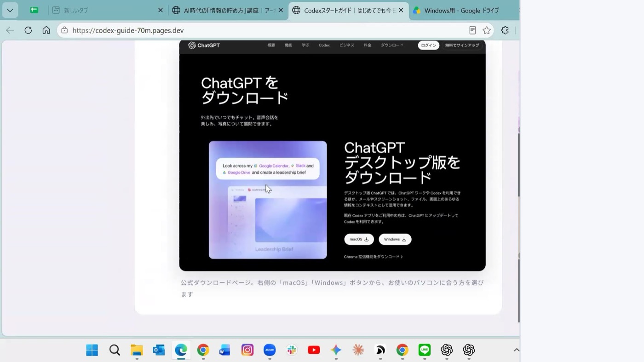Open Chrome icon beside the LINE icon

pyautogui.click(x=402, y=350)
